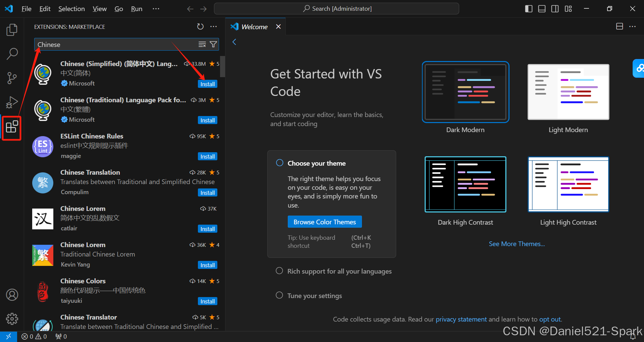This screenshot has width=644, height=342.
Task: Clear extensions search results icon
Action: [x=202, y=44]
